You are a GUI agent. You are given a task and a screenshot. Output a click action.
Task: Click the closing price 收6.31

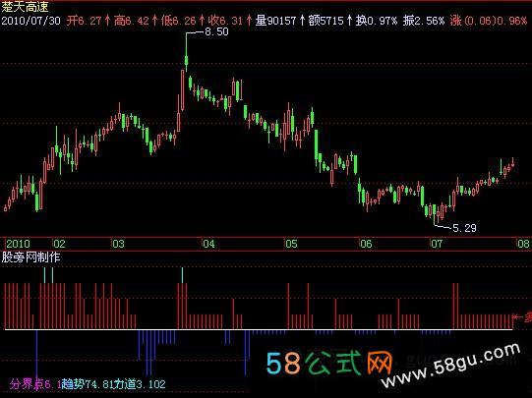tap(225, 21)
